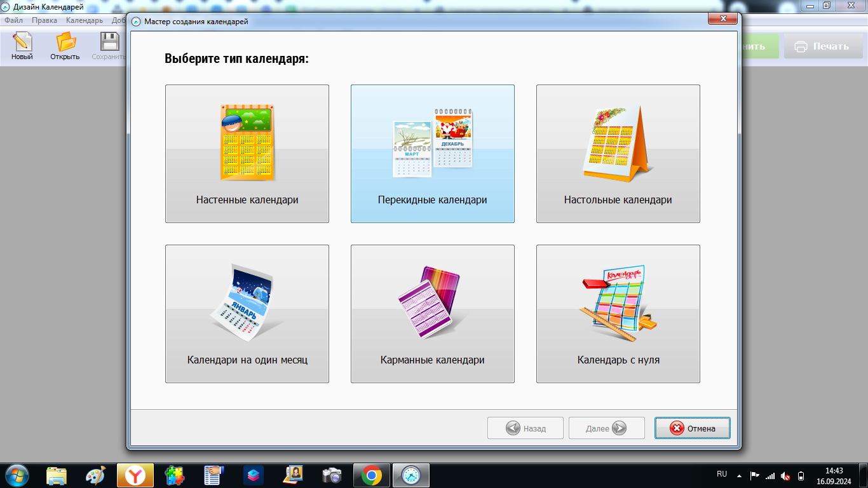Close the calendar creation wizard dialog
This screenshot has width=868, height=488.
coord(722,20)
